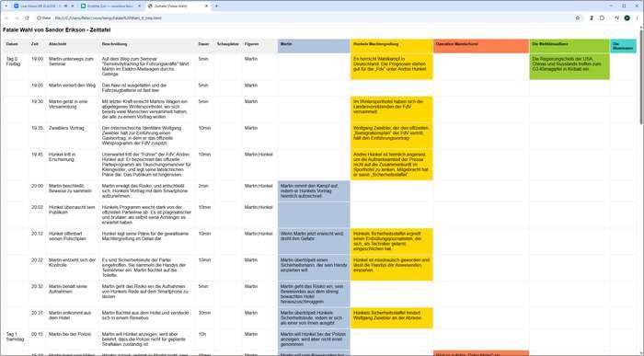Open the Chrome three-dot menu
The image size is (644, 356).
[638, 18]
